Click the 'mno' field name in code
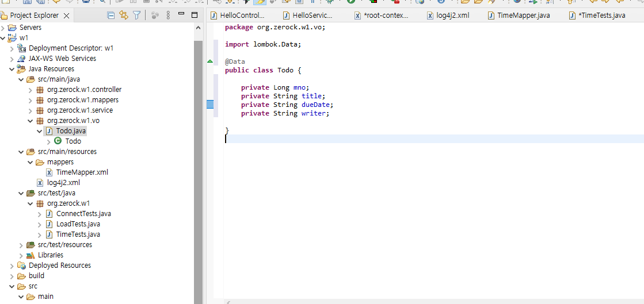The height and width of the screenshot is (304, 644). click(299, 87)
